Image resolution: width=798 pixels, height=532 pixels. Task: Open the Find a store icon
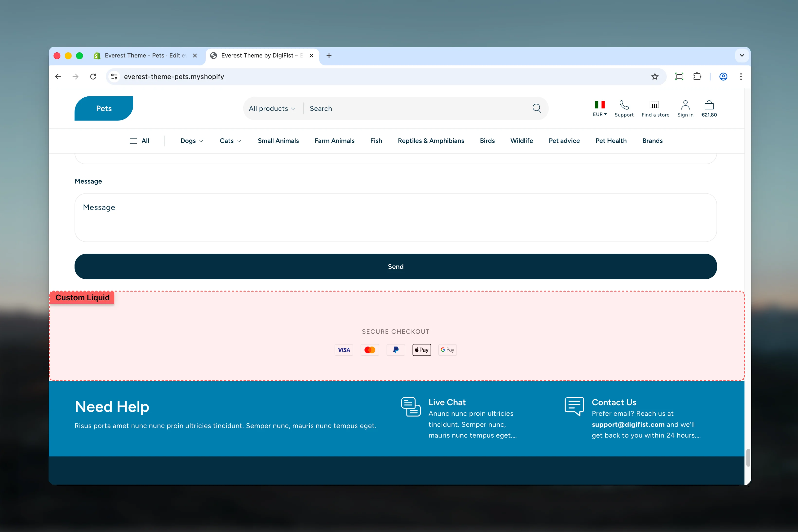click(x=654, y=104)
